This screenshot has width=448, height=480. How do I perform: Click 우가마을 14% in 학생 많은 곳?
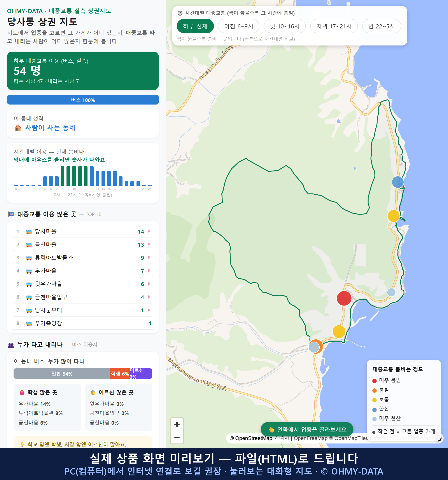coord(34,404)
